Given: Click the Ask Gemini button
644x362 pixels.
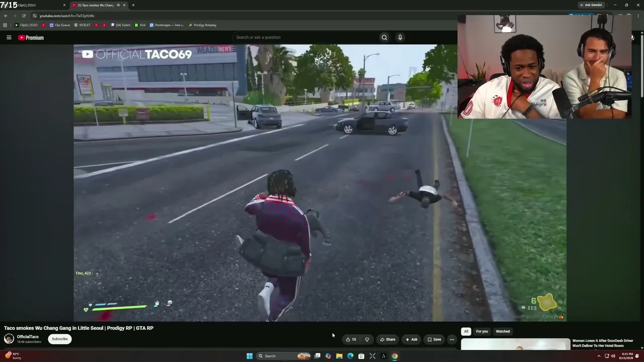Looking at the screenshot, I should [x=591, y=5].
